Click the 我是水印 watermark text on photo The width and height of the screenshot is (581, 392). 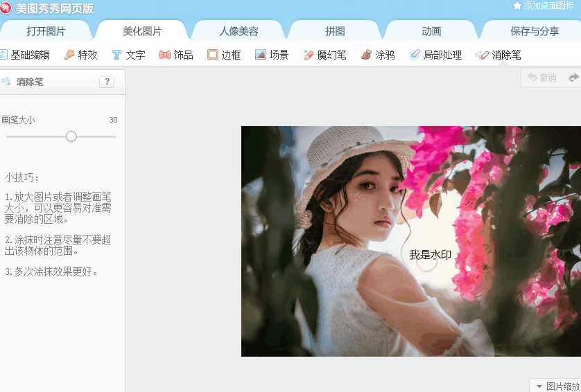[x=430, y=255]
